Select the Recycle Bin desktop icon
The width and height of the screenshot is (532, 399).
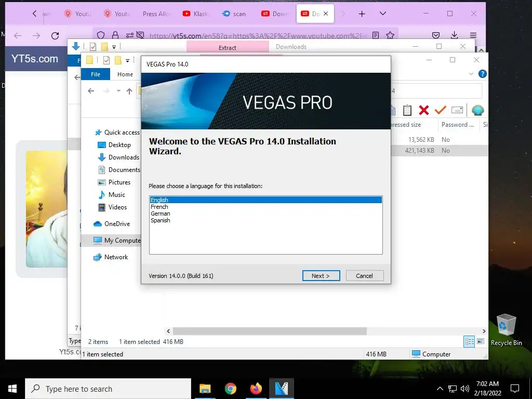pyautogui.click(x=506, y=330)
